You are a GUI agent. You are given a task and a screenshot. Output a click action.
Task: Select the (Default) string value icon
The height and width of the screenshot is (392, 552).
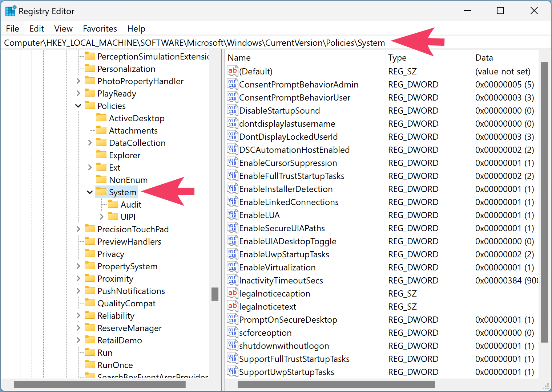pos(233,71)
